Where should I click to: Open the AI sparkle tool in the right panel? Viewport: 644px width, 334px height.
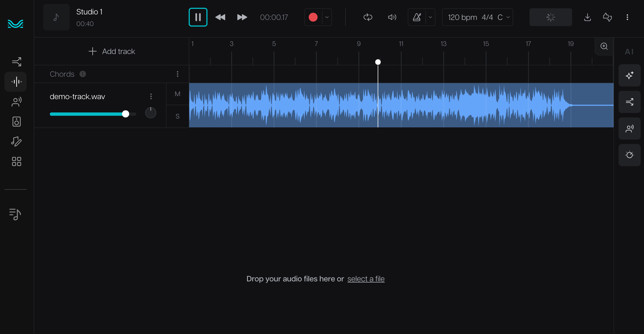[629, 75]
